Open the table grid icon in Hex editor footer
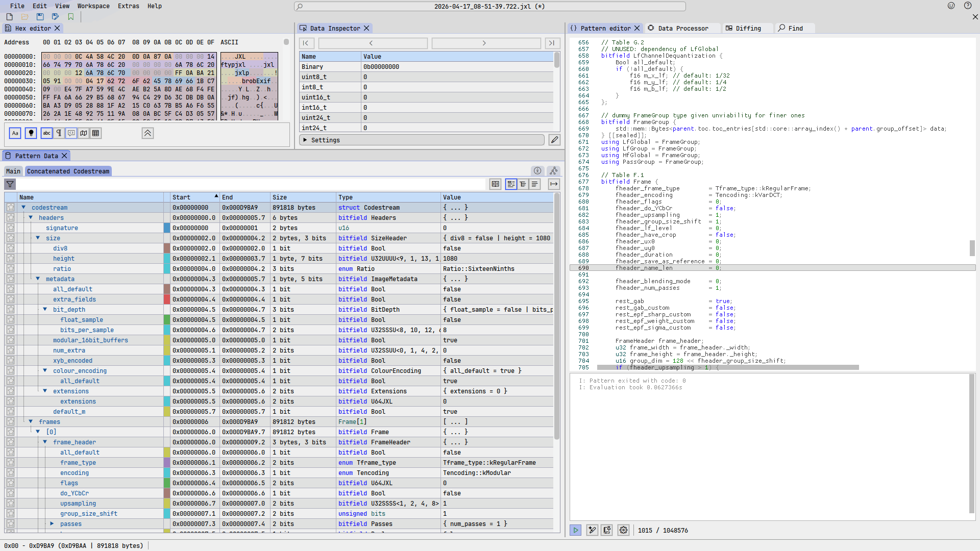Screen dimensions: 980x551 [95, 133]
